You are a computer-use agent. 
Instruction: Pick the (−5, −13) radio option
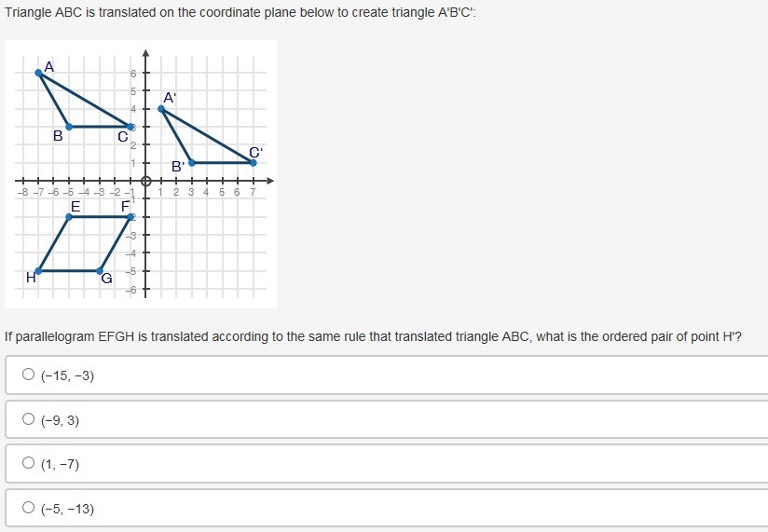click(28, 508)
